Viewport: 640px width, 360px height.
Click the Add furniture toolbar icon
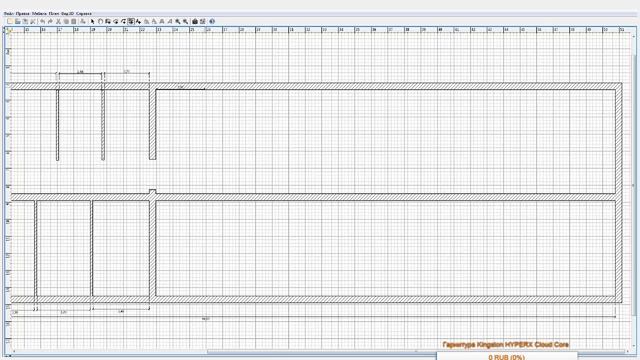pyautogui.click(x=83, y=21)
